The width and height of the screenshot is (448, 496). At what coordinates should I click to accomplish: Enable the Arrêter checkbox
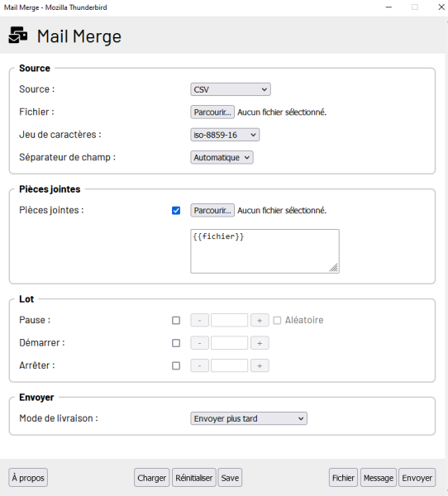tap(176, 366)
